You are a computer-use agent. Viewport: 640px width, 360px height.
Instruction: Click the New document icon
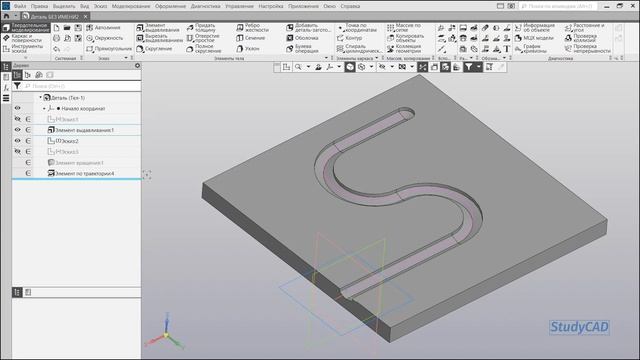coord(56,27)
